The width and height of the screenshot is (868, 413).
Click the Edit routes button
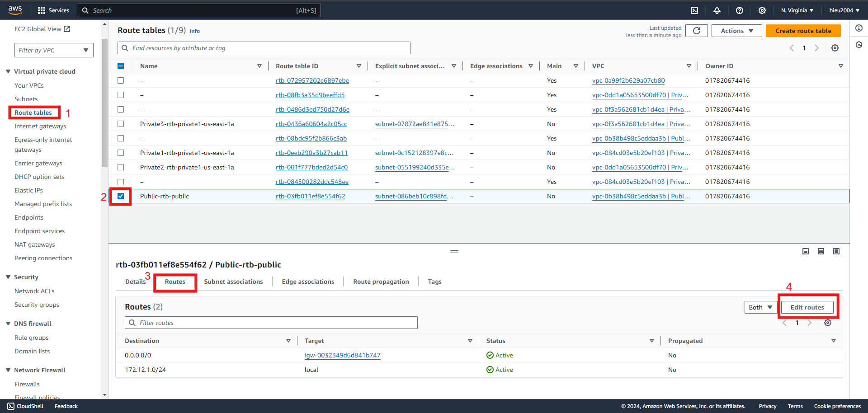(807, 307)
